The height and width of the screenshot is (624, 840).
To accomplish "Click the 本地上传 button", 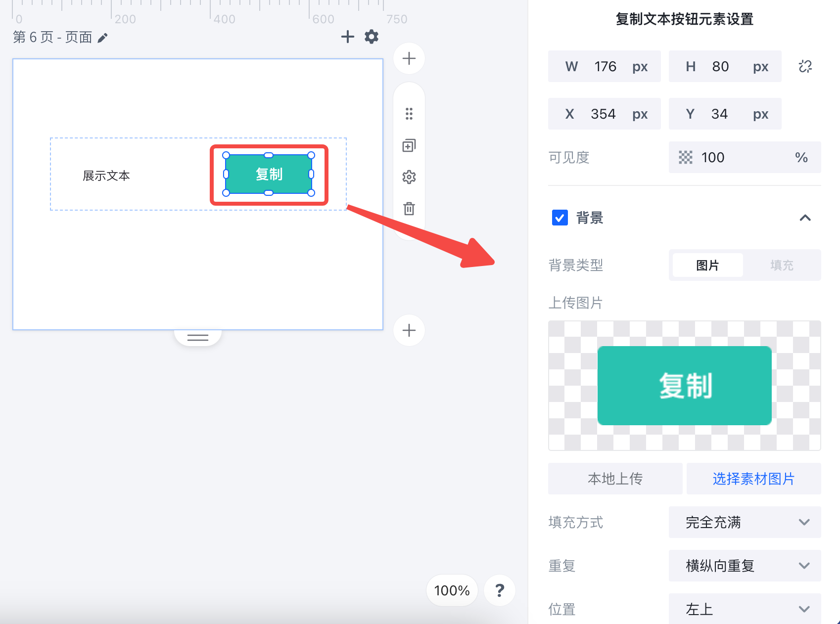I will (615, 479).
